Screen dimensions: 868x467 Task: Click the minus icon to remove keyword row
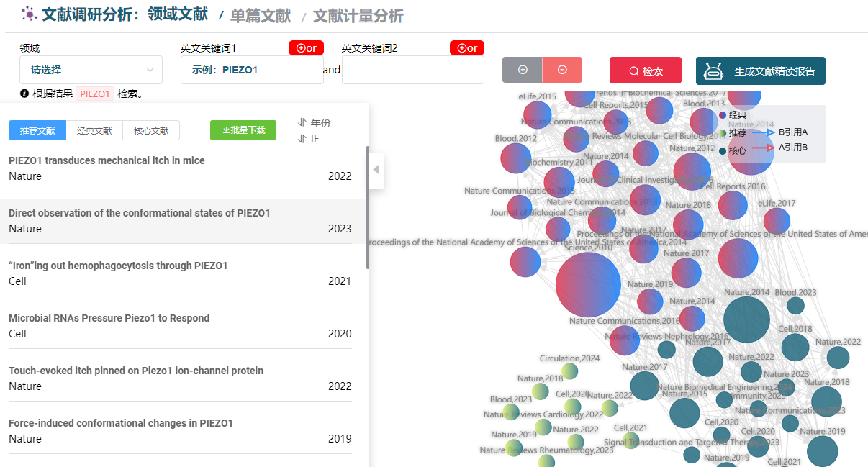pyautogui.click(x=562, y=70)
